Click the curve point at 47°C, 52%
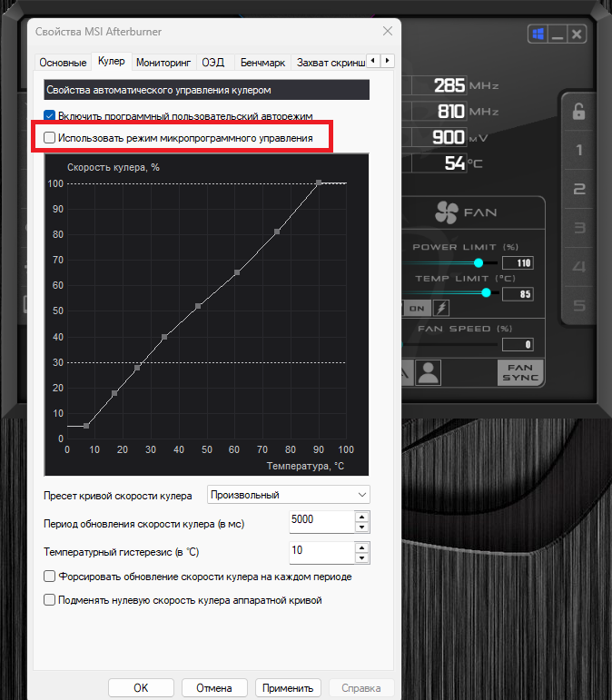 pos(198,306)
